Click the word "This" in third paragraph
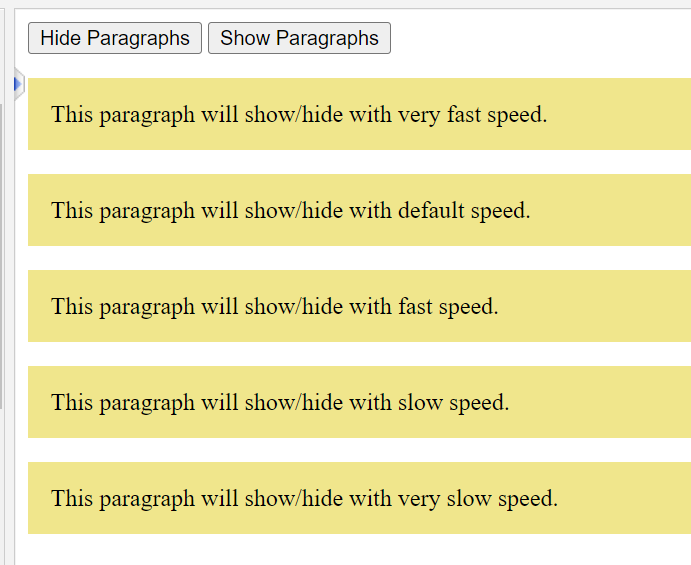 click(x=72, y=306)
